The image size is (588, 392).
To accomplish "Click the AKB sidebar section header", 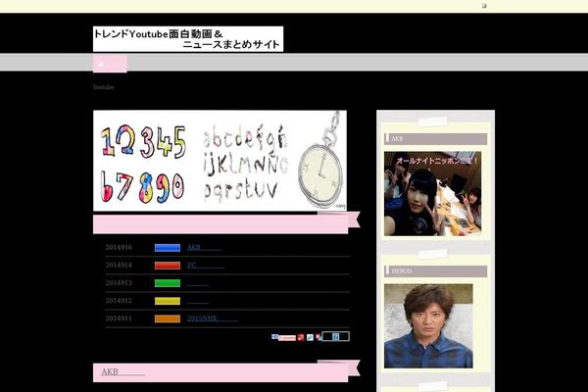I will (436, 139).
